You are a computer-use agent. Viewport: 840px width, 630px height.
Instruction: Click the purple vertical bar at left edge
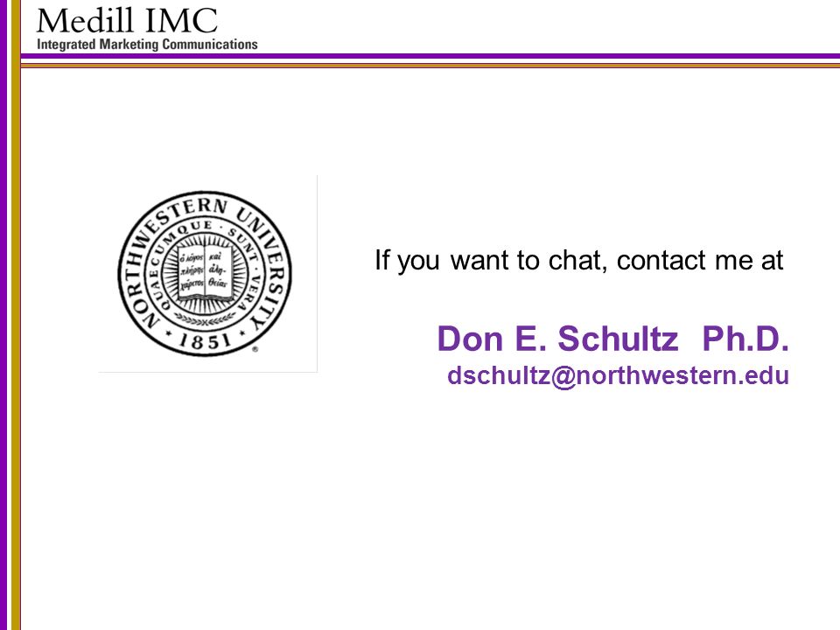pyautogui.click(x=4, y=315)
